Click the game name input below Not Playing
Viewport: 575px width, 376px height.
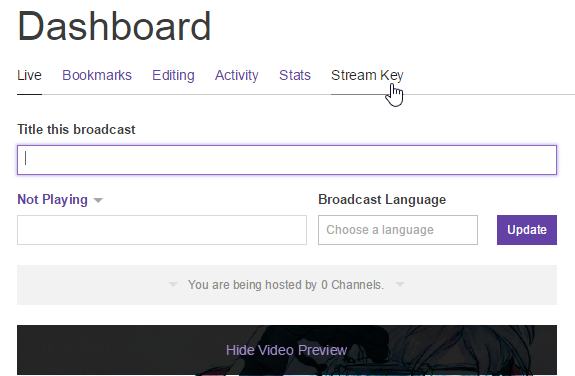pos(162,230)
